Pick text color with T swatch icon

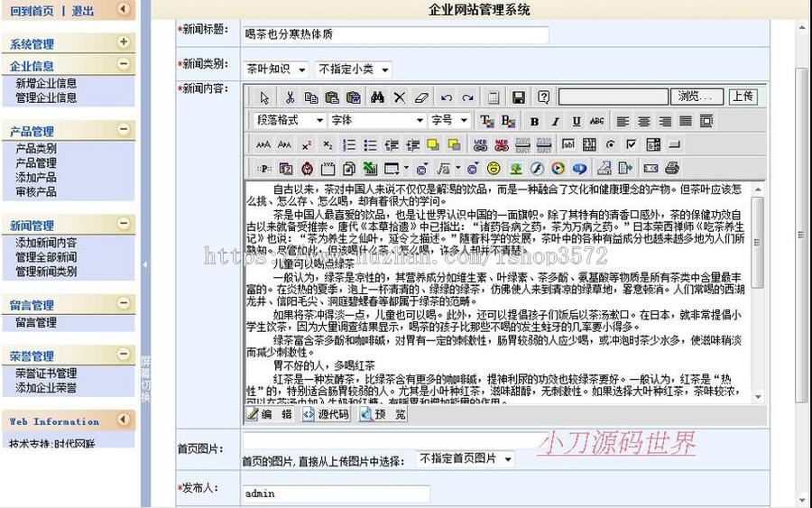pyautogui.click(x=486, y=121)
